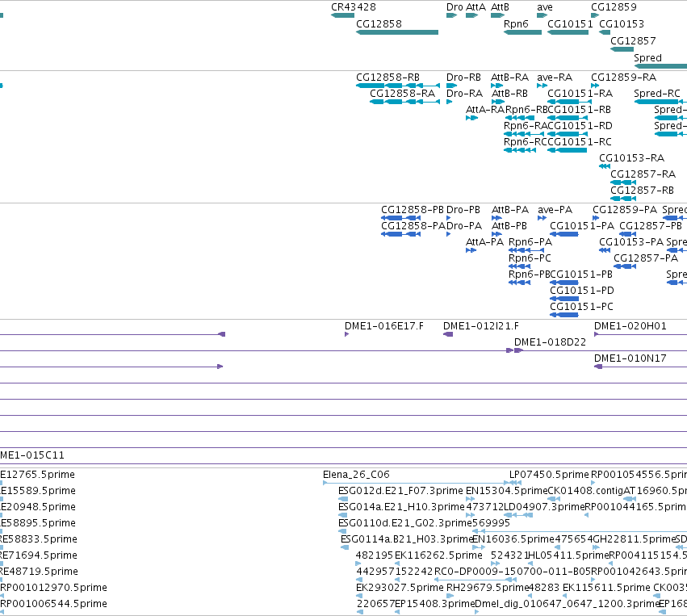Select the Rpn6-PA protein label
Viewport: 687px width, 616px height.
pos(530,242)
